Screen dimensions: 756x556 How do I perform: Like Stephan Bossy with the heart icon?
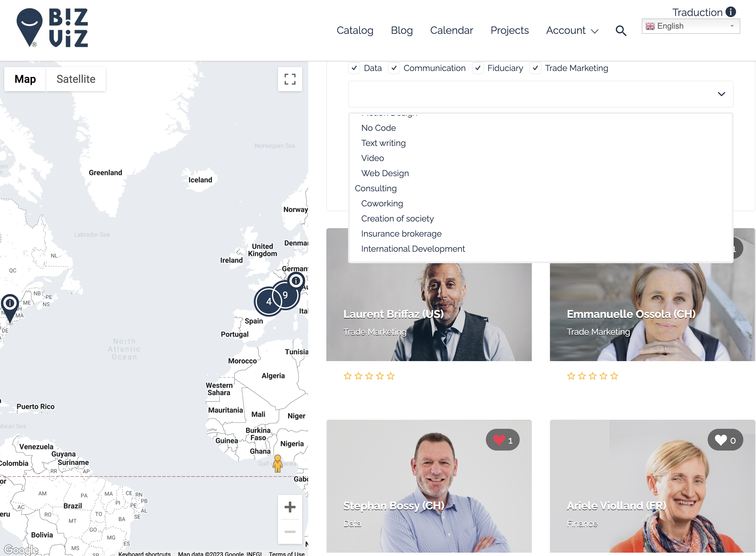click(503, 440)
